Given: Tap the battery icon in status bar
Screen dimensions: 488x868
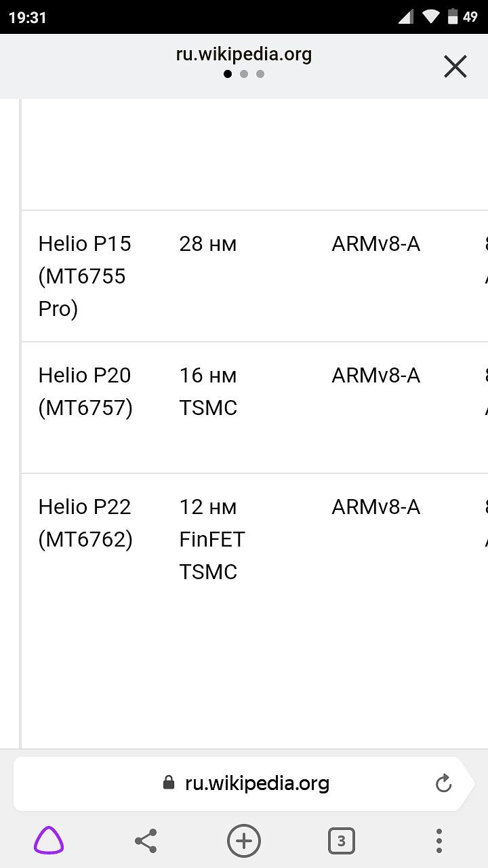Looking at the screenshot, I should point(453,17).
